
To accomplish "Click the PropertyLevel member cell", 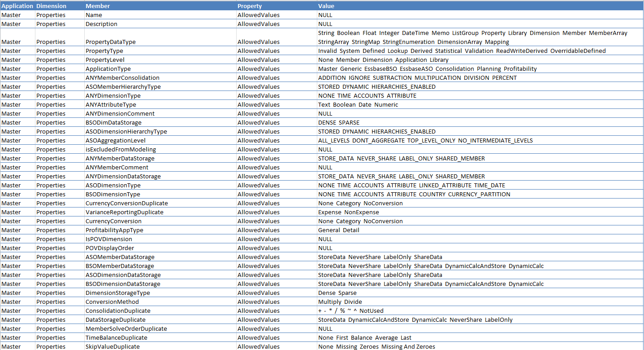I will tap(160, 60).
